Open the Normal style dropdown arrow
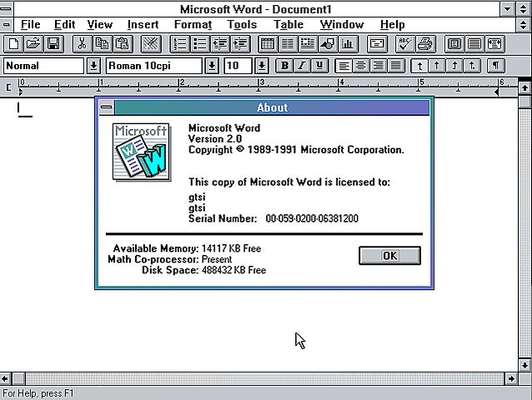532x400 pixels. click(x=93, y=66)
